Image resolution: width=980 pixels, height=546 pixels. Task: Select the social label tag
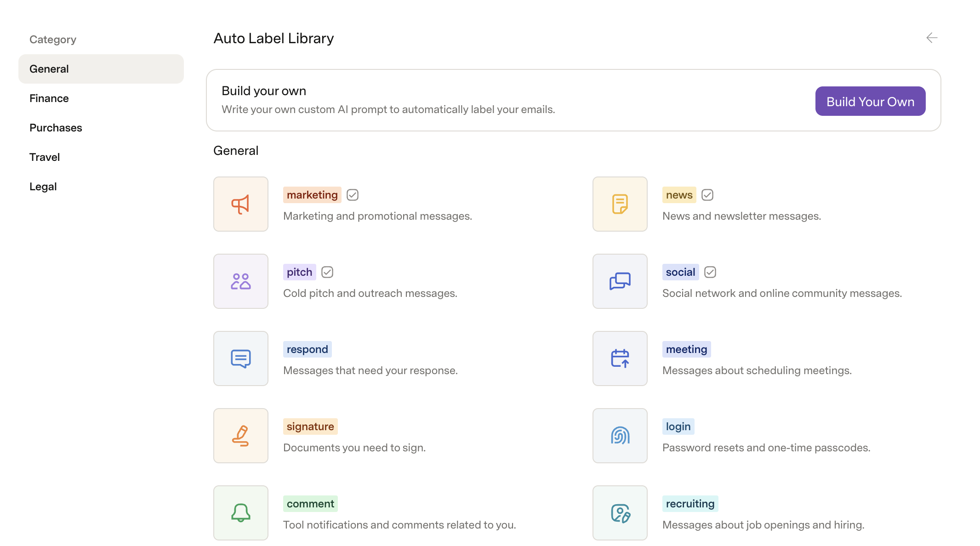tap(680, 272)
